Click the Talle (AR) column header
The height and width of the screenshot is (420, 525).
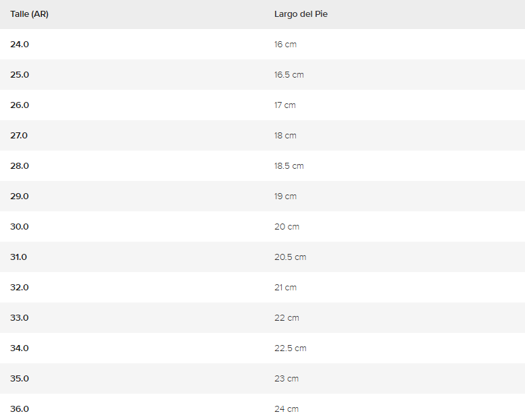[29, 14]
